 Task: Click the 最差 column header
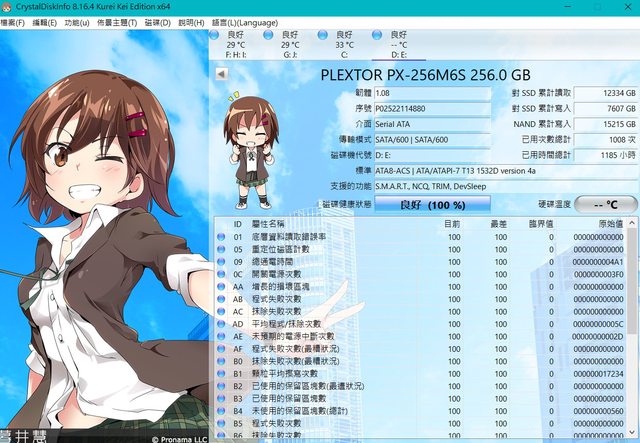[x=498, y=224]
